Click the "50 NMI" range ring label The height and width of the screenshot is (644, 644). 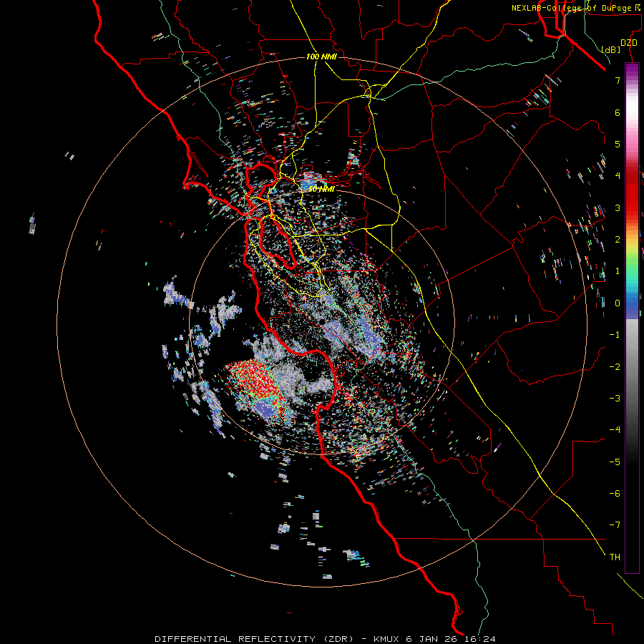[x=321, y=189]
